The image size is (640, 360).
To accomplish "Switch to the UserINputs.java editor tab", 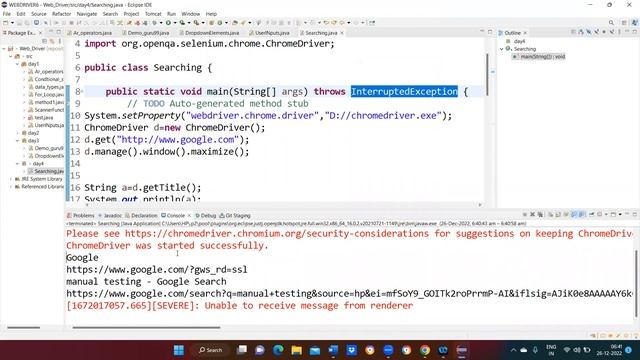I will [270, 33].
